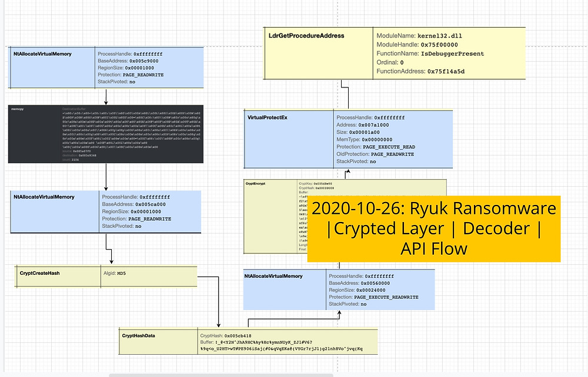
Task: Click "BaseAddress: 0x005c9000" text
Action: 128,61
